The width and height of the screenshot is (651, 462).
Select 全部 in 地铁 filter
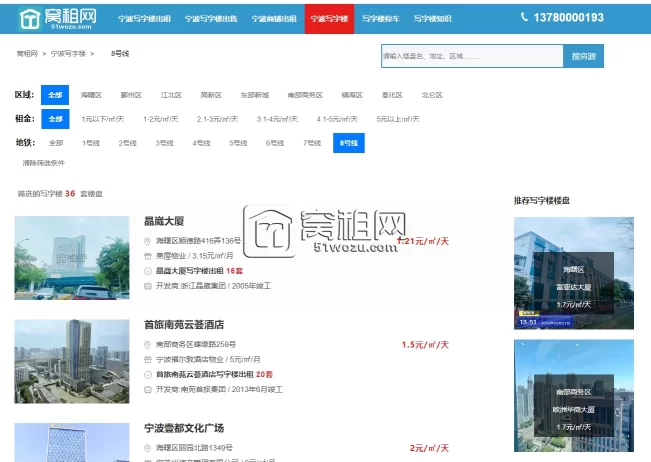[x=56, y=143]
